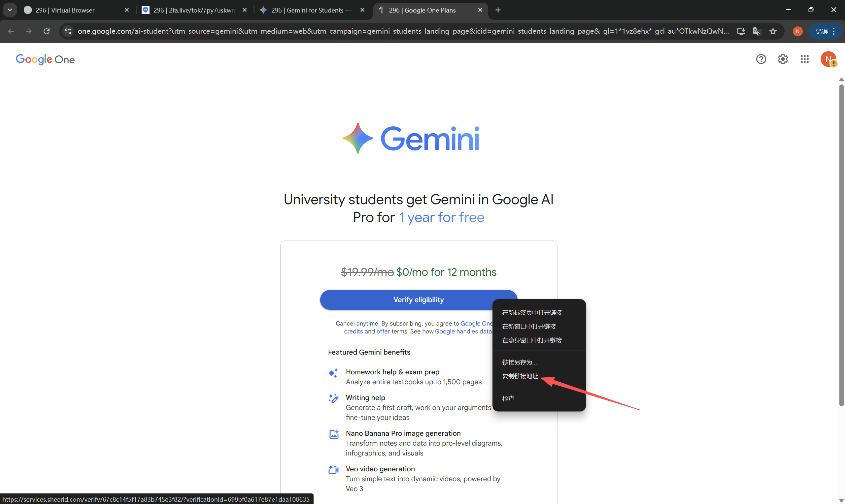Open the tab search dropdown arrow
This screenshot has width=845, height=504.
pyautogui.click(x=10, y=10)
